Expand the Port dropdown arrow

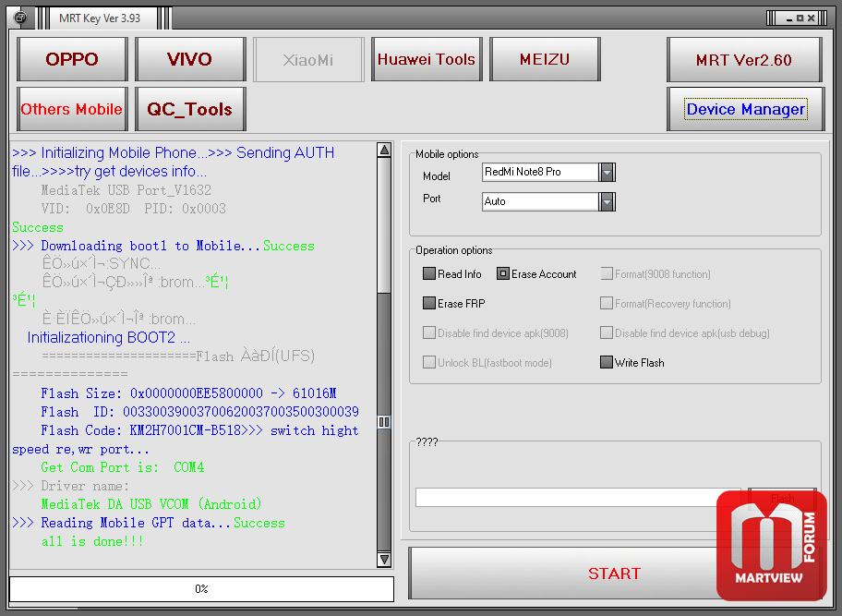click(x=607, y=202)
